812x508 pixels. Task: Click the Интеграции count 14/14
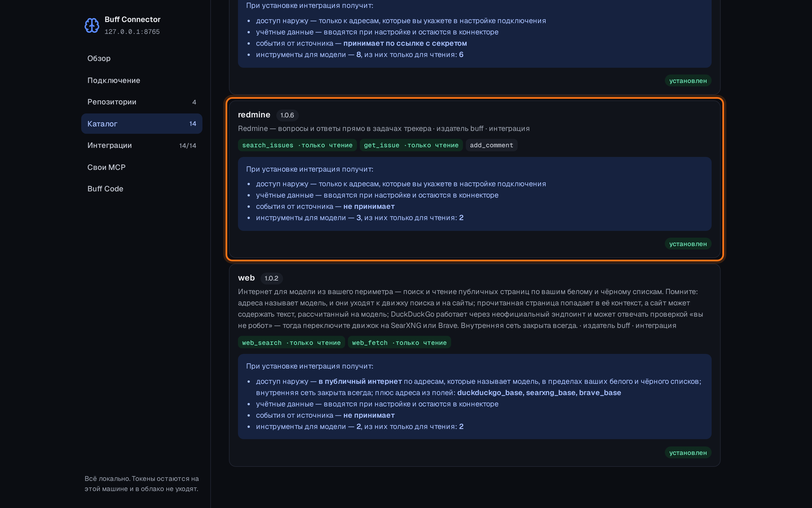(187, 145)
